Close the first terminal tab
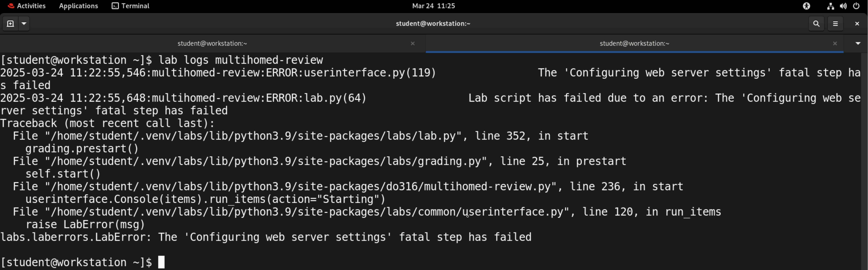Image resolution: width=868 pixels, height=270 pixels. coord(412,43)
